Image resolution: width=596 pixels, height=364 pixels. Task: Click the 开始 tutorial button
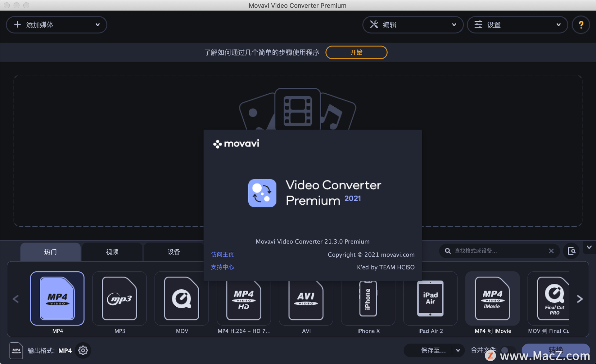pos(356,52)
